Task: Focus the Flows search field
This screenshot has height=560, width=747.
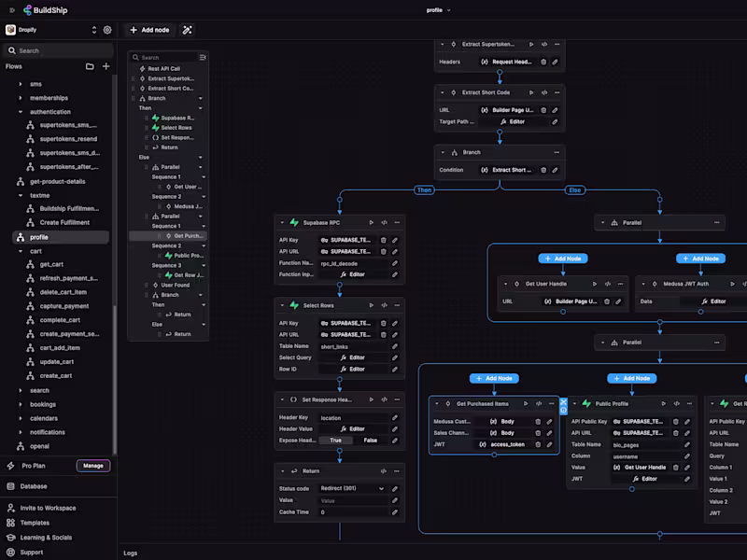Action: click(59, 50)
